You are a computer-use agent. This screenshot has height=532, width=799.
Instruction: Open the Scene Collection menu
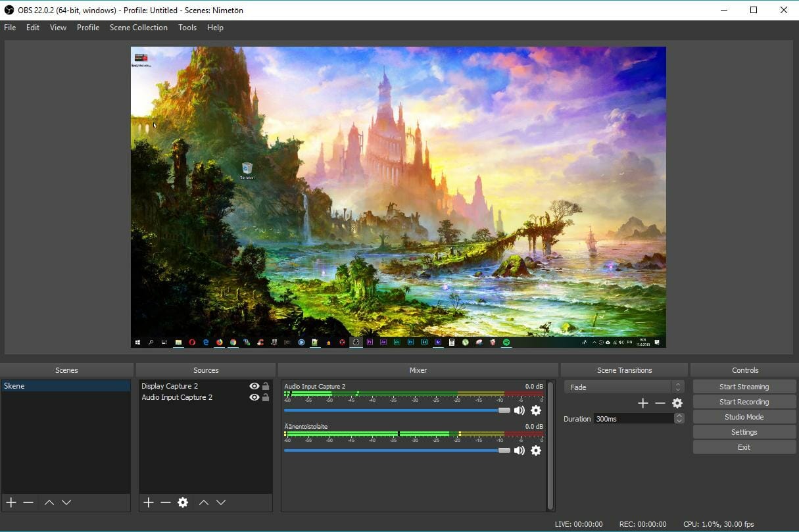pos(138,28)
